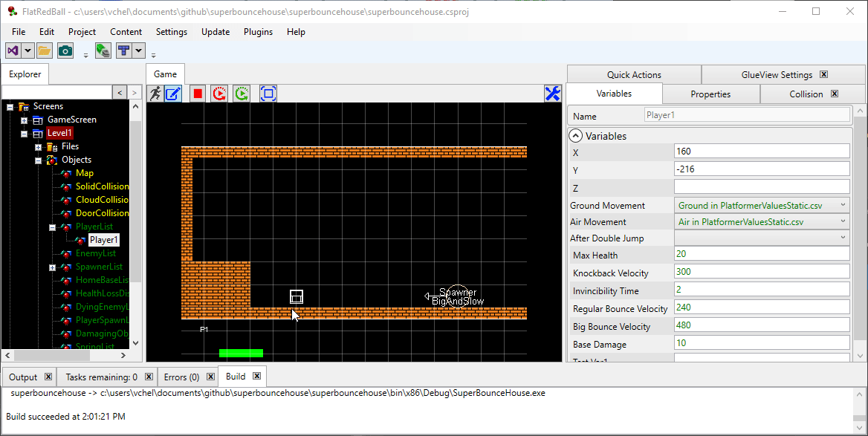Toggle edit mode pencil icon

[x=174, y=94]
